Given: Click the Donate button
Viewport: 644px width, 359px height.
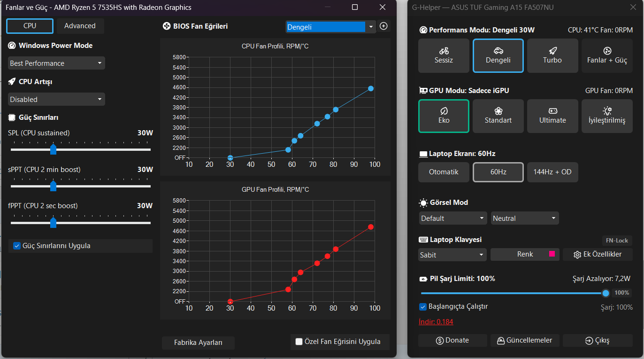Looking at the screenshot, I should tap(452, 341).
